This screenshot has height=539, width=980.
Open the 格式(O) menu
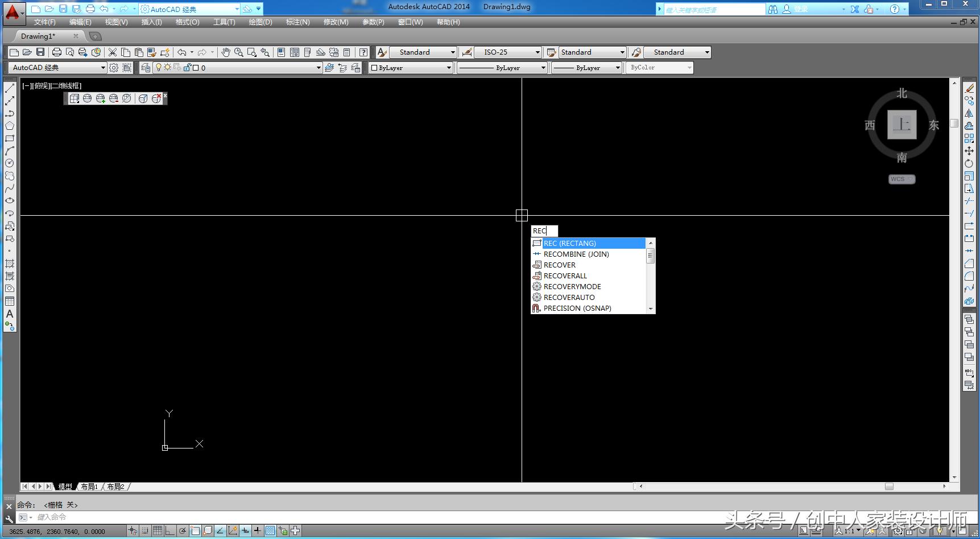(188, 22)
